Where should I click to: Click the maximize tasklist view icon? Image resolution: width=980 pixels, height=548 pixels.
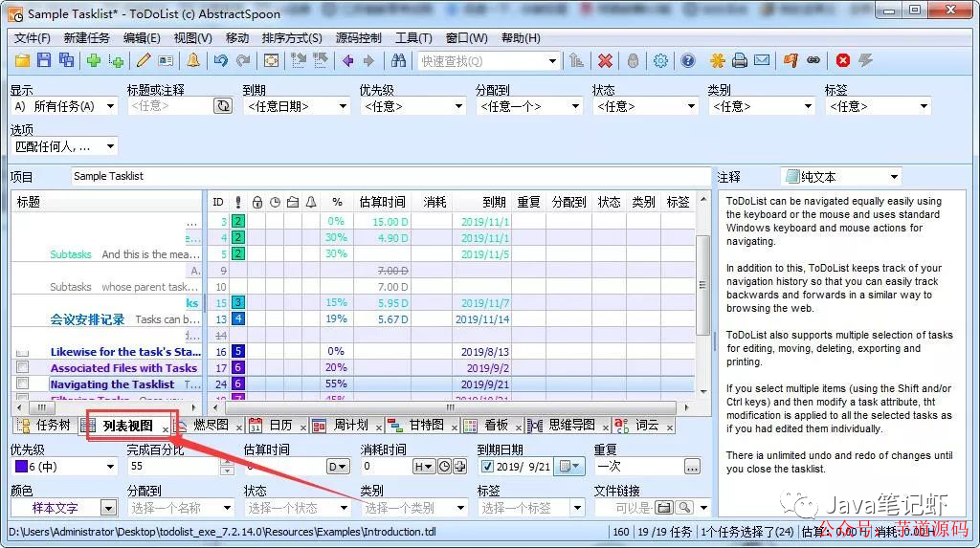271,60
